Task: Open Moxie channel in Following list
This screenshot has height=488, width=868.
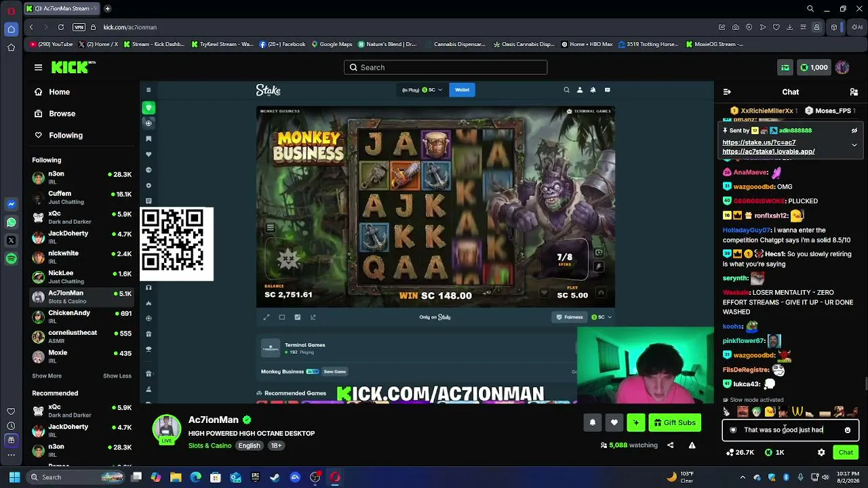Action: click(82, 357)
